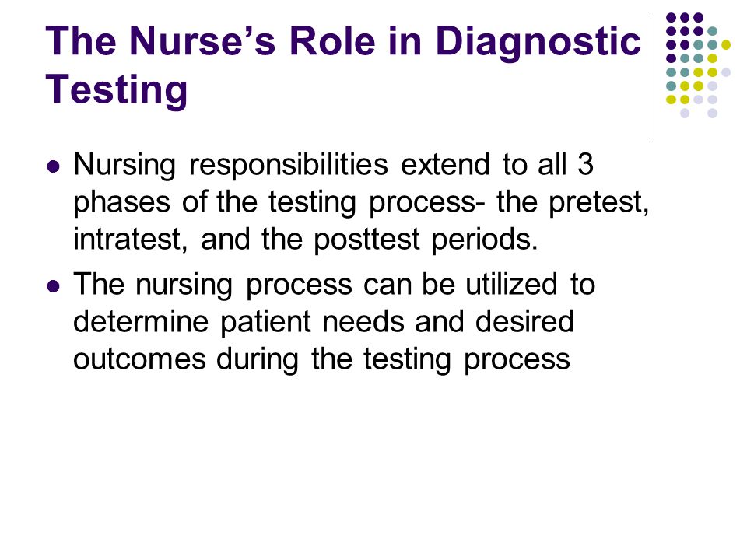747x560 pixels.
Task: Click the first bullet point dot
Action: (x=54, y=166)
